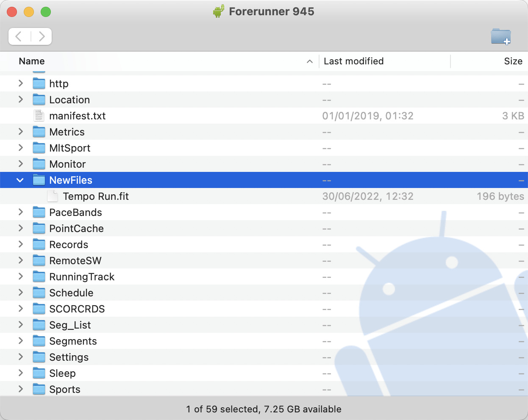Select the SCORCRDS folder name

[77, 309]
